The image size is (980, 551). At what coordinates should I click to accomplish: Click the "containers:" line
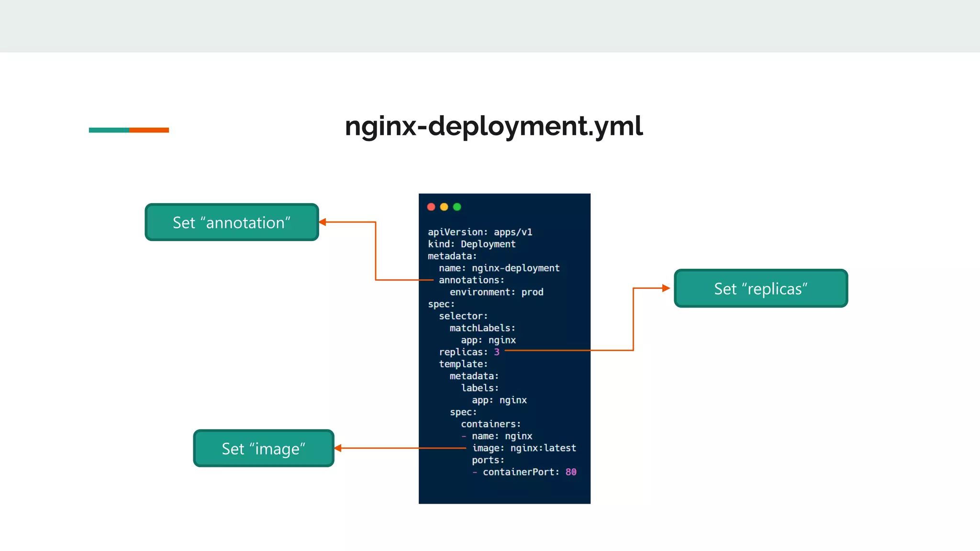[x=491, y=424]
